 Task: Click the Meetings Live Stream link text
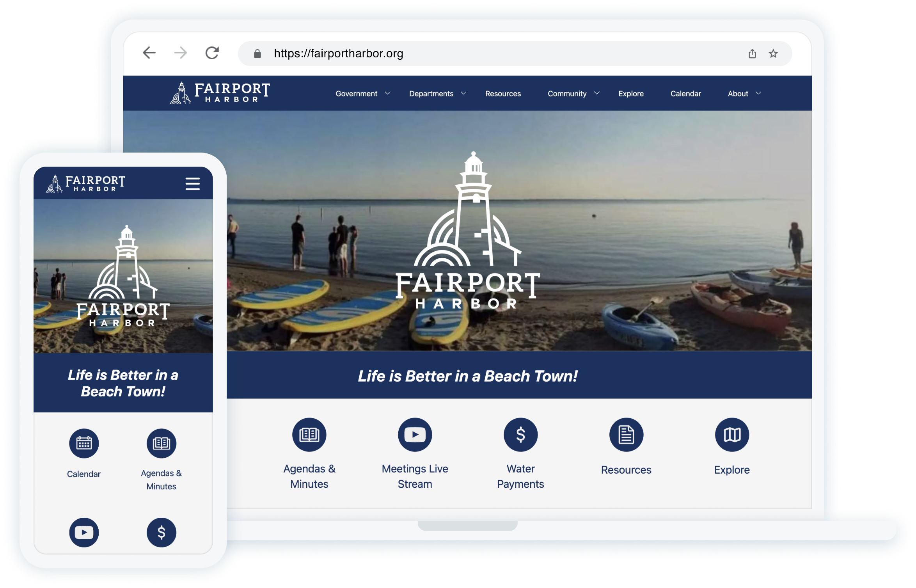pyautogui.click(x=415, y=476)
